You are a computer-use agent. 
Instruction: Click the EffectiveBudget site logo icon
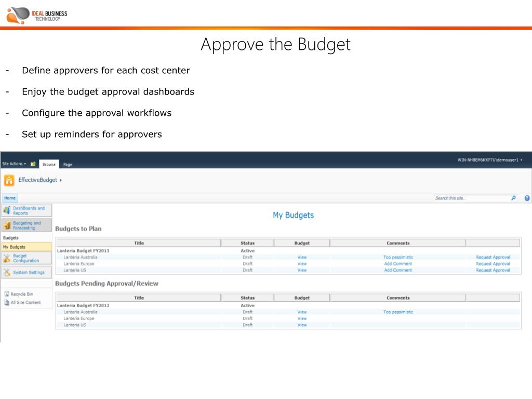9,180
